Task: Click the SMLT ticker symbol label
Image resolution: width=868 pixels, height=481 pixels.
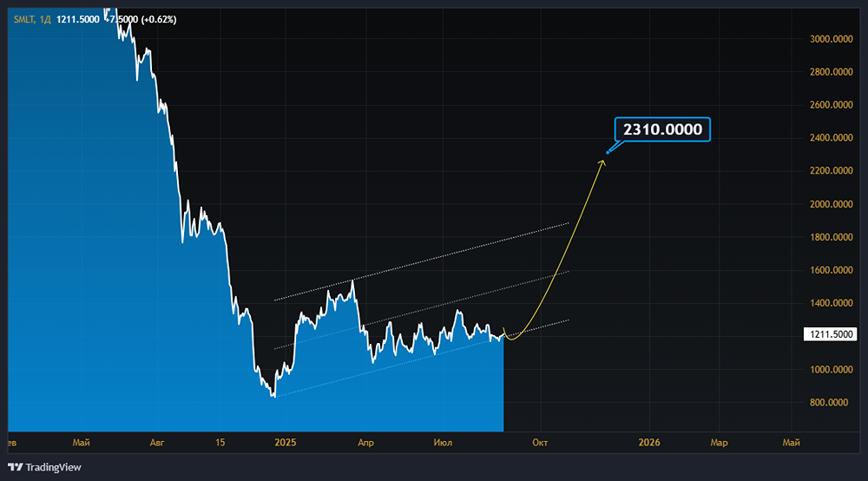Action: click(x=23, y=19)
